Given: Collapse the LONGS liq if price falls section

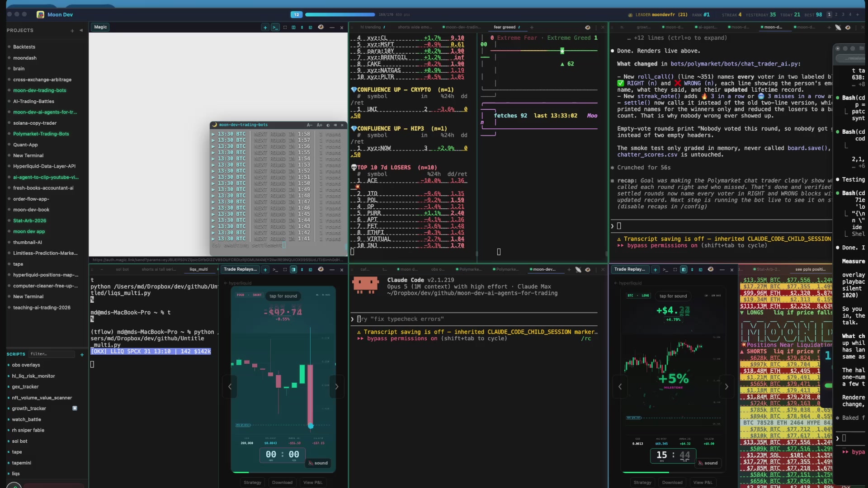Looking at the screenshot, I should 742,313.
